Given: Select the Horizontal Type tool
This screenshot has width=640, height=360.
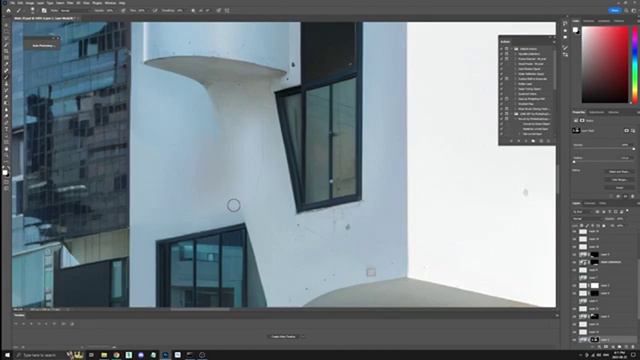Looking at the screenshot, I should click(6, 129).
